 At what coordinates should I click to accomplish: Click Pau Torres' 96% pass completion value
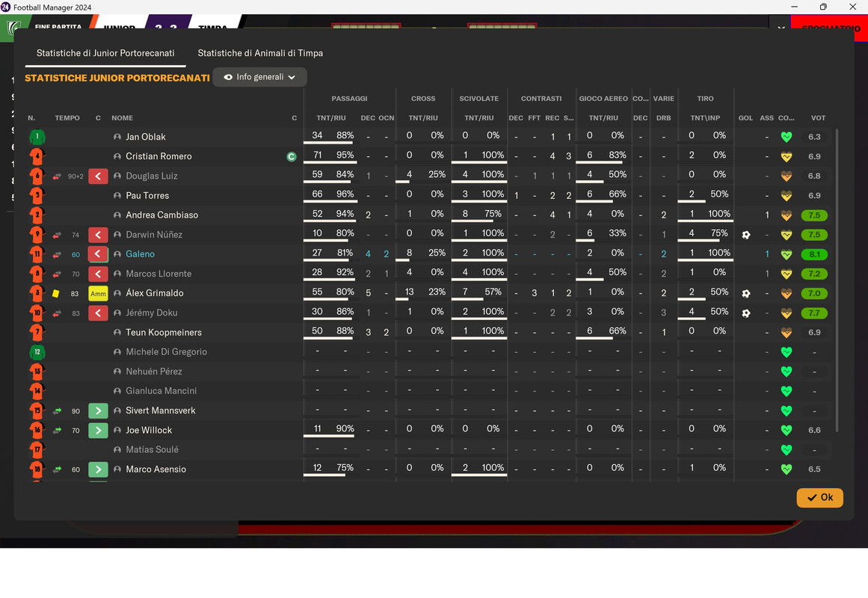click(x=345, y=194)
